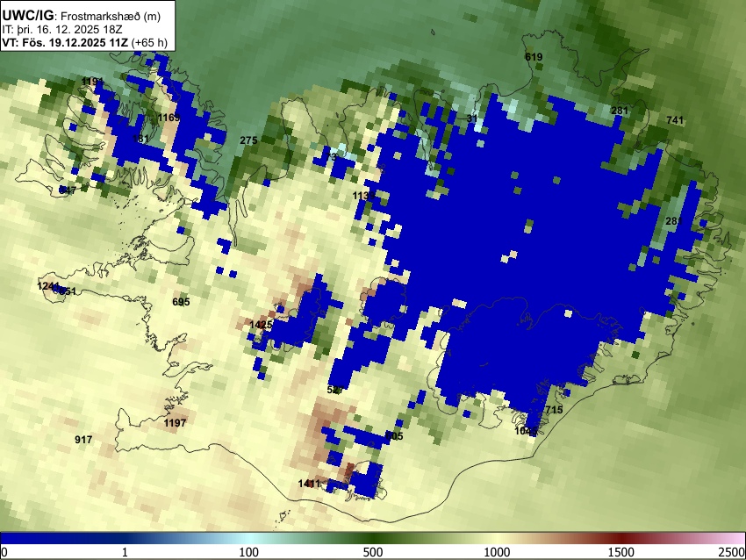Click the map value 1241
The height and width of the screenshot is (560, 746).
pos(48,286)
